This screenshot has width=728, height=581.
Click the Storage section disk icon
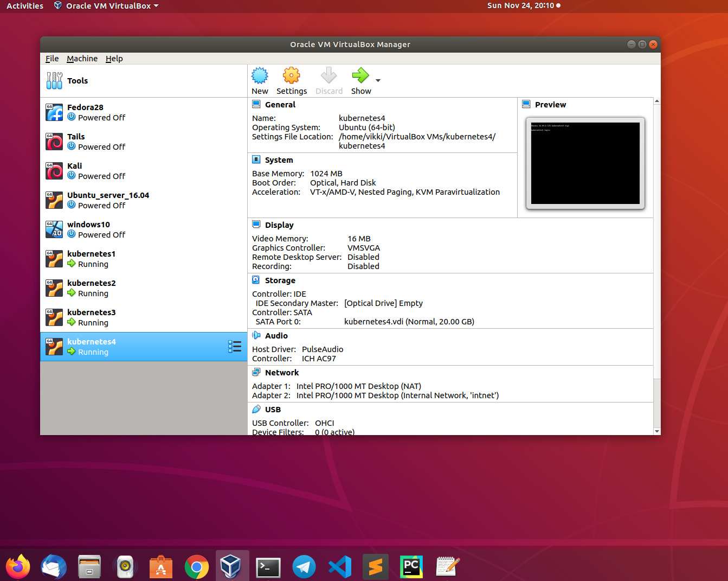[256, 280]
